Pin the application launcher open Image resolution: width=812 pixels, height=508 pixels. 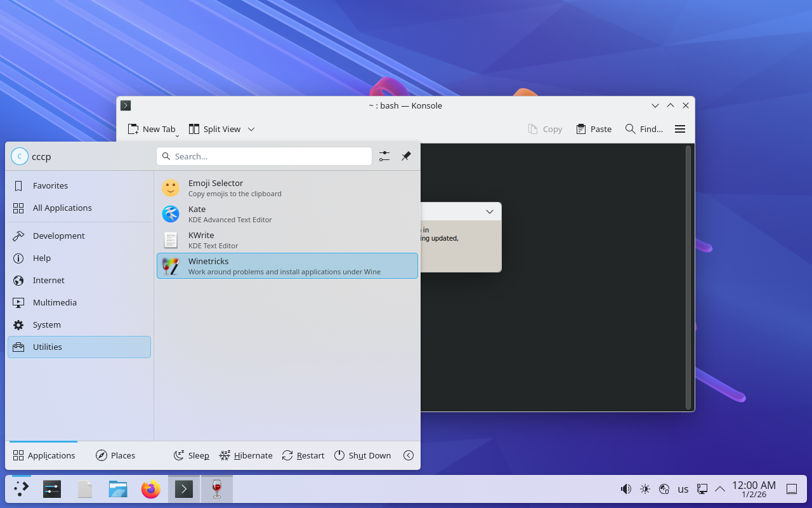click(x=406, y=156)
